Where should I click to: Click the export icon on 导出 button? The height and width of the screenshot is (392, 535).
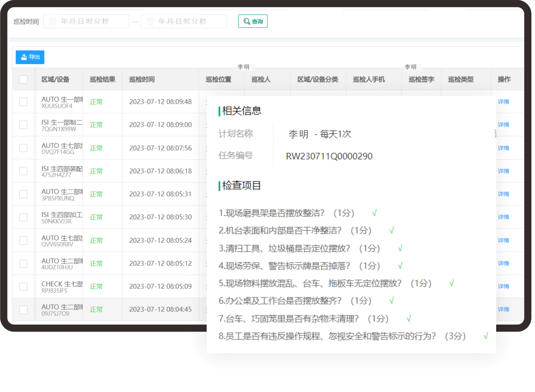pyautogui.click(x=24, y=57)
